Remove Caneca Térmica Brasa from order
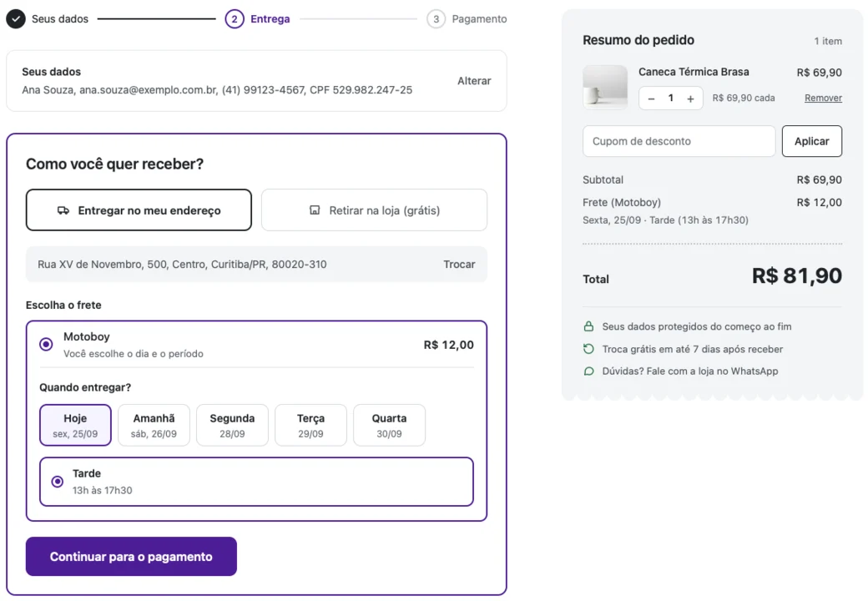868x601 pixels. [x=823, y=98]
